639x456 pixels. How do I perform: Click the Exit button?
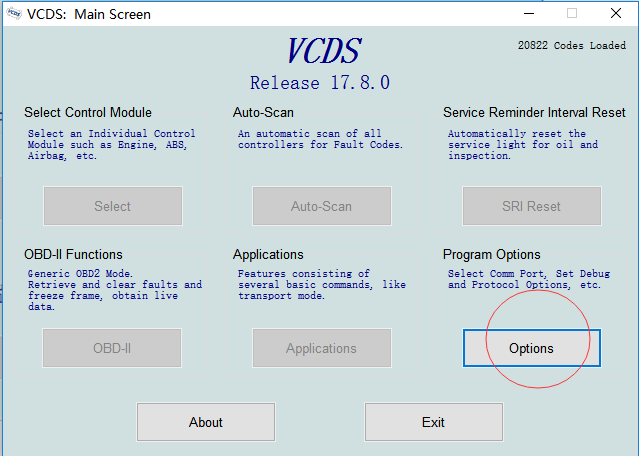pos(434,422)
